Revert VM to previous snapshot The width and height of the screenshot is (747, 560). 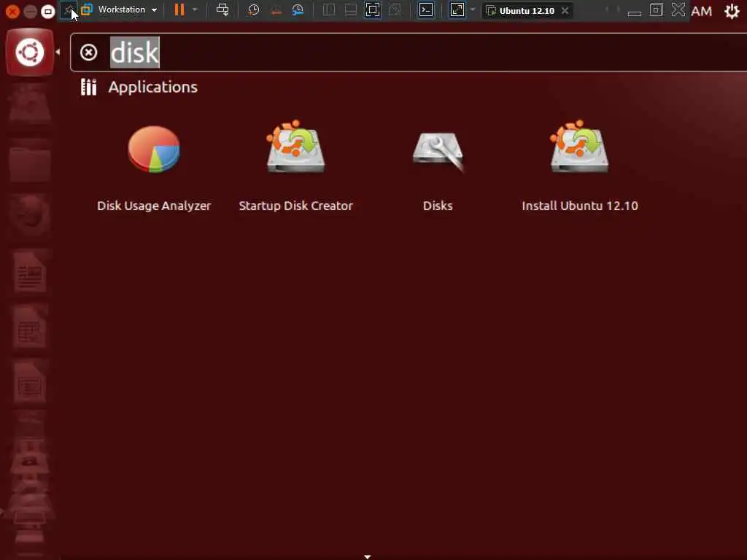[x=276, y=10]
